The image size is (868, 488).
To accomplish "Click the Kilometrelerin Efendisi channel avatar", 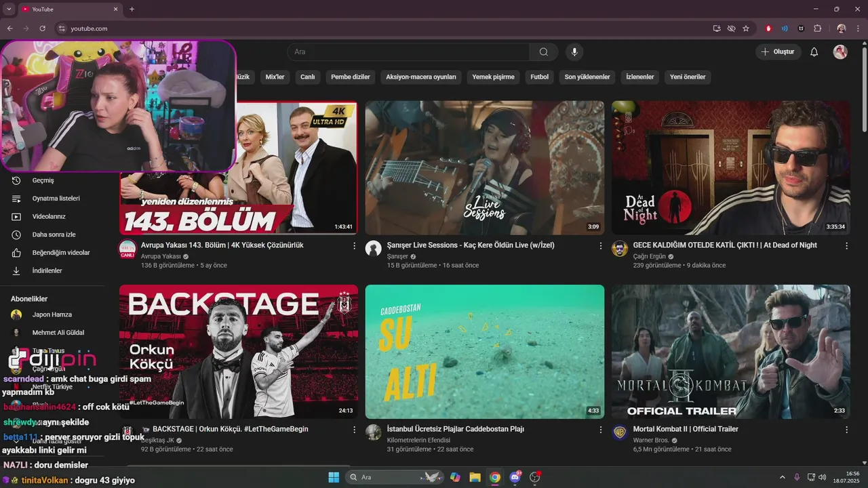I will pos(374,432).
